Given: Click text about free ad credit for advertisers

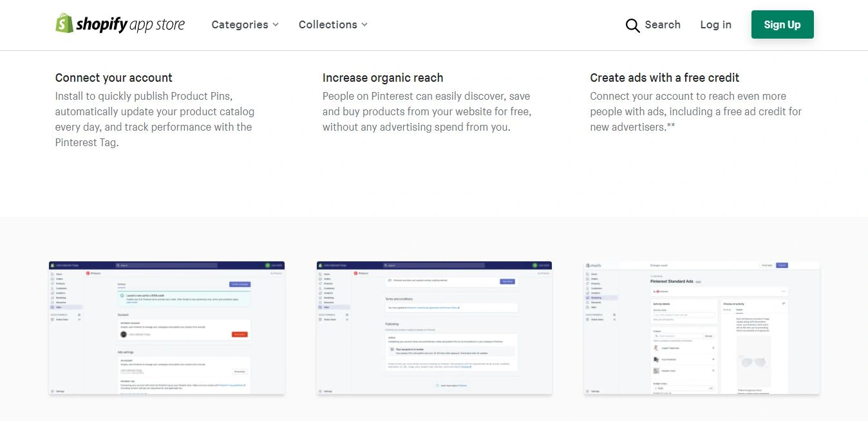Looking at the screenshot, I should pos(696,111).
